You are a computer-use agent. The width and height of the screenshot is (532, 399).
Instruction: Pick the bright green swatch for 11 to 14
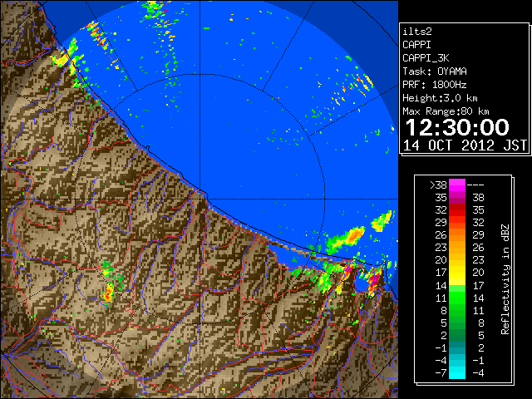pyautogui.click(x=457, y=298)
